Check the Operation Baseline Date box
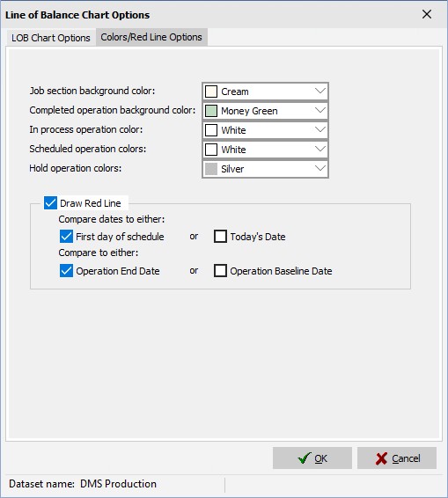 coord(220,271)
